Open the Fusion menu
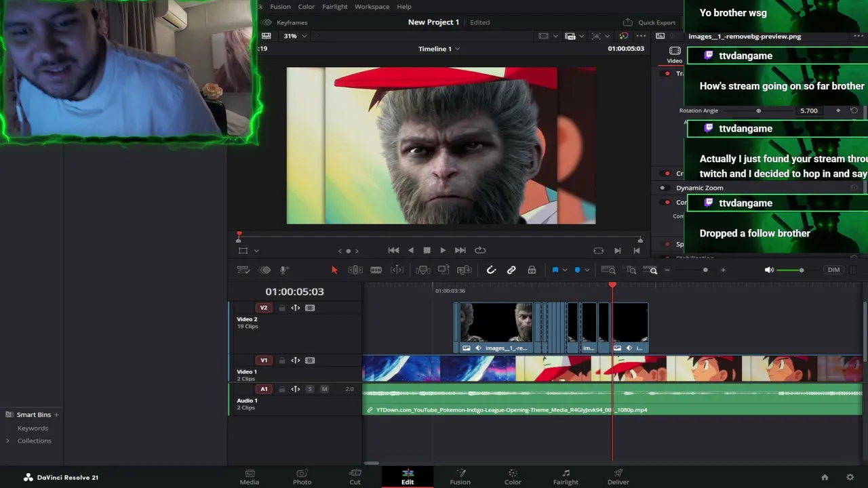 (x=280, y=7)
